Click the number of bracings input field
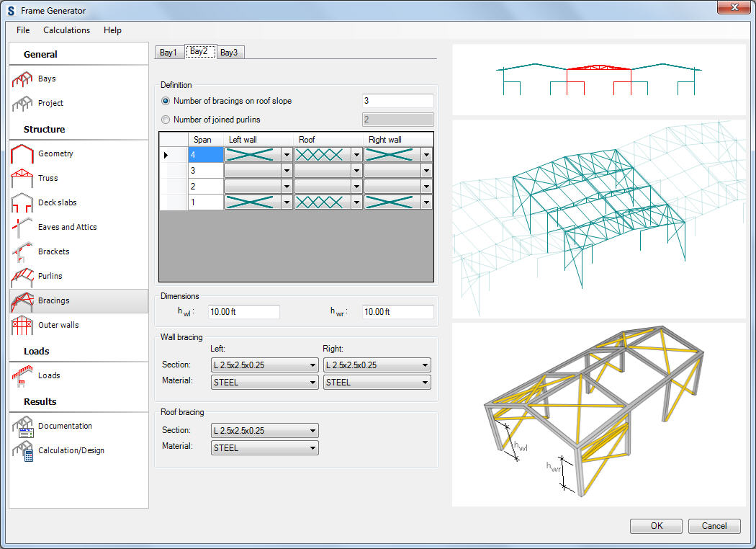Viewport: 756px width, 549px height. point(397,101)
